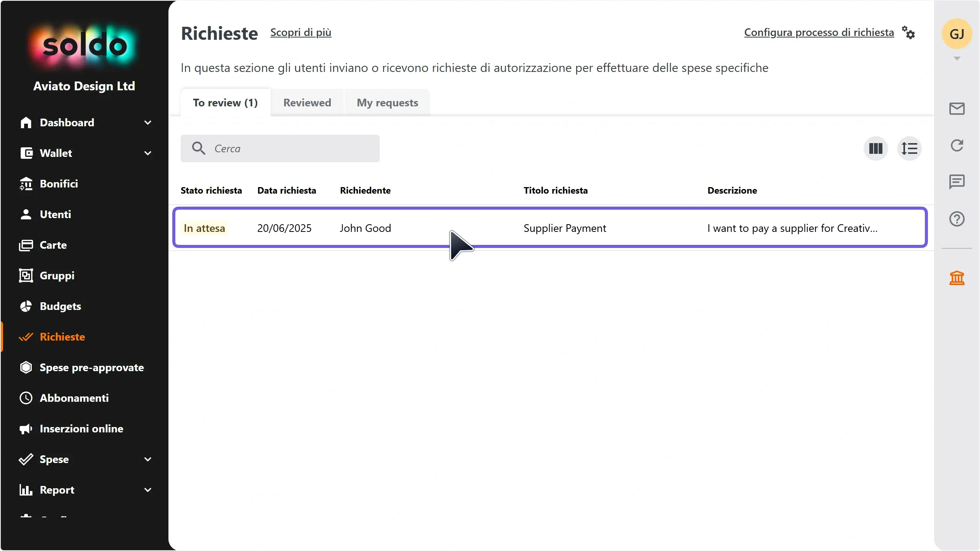Click the gears icon beside Configura processo
Viewport: 980px width, 551px height.
pyautogui.click(x=908, y=33)
